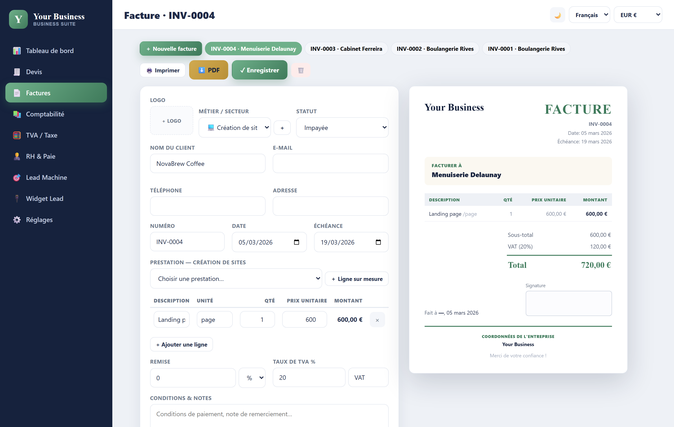Click the Numéro field INV-0004
Viewport: 674px width, 427px height.
pos(187,242)
